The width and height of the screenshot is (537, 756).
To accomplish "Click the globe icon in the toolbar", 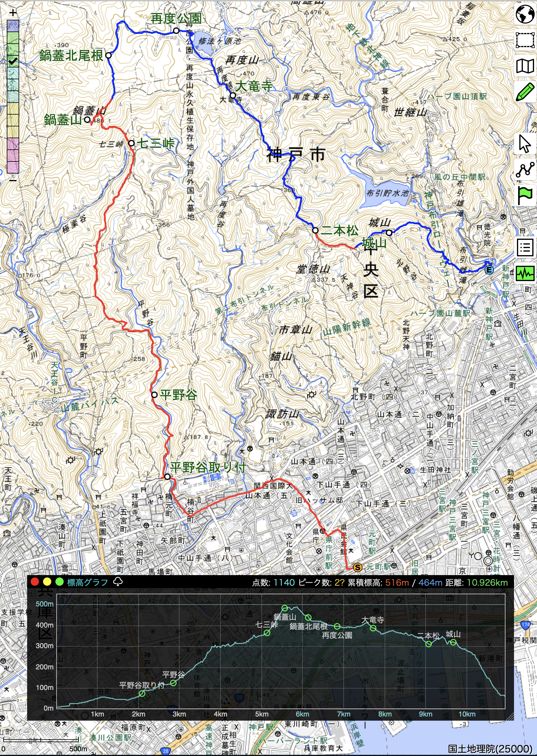I will click(x=525, y=14).
